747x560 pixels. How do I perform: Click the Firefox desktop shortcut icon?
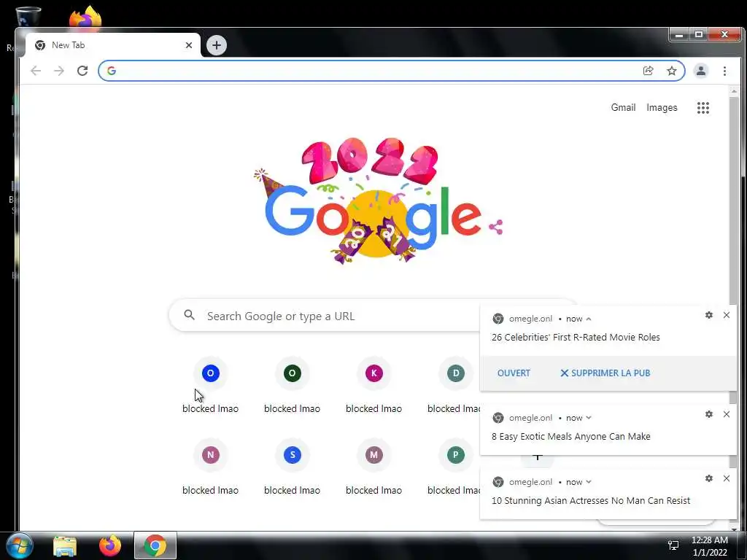[x=85, y=17]
